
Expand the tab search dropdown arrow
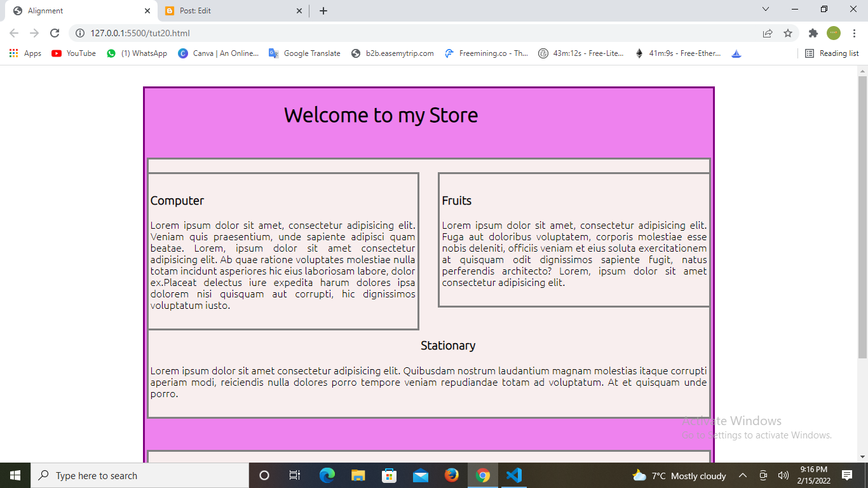click(766, 9)
